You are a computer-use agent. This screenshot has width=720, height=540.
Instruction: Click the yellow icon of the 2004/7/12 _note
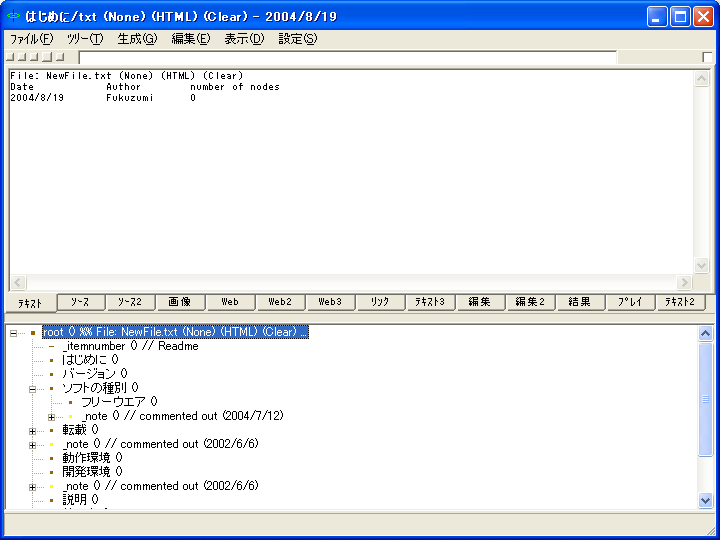[71, 416]
